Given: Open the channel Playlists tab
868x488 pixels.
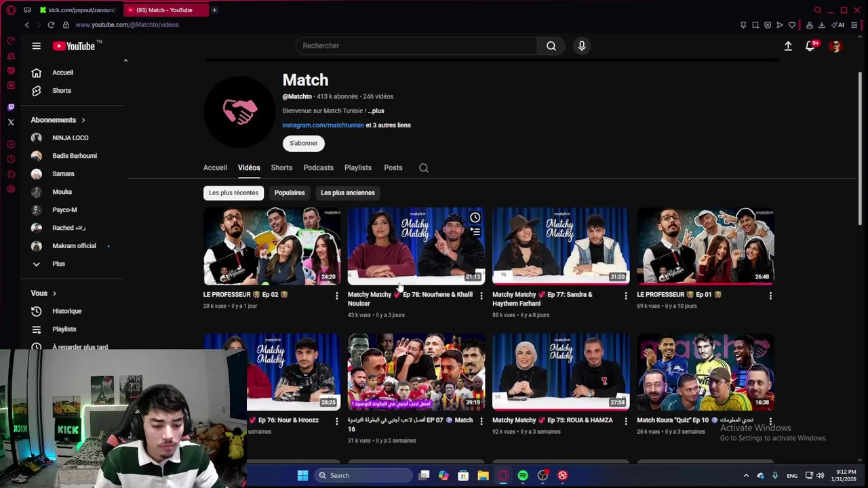Looking at the screenshot, I should [x=358, y=168].
